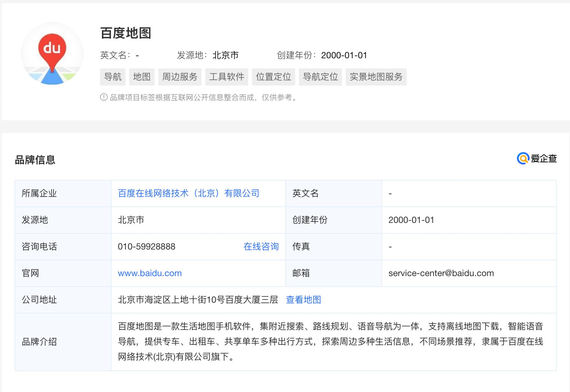Click the brand description paragraph
Viewport: 570px width, 392px height.
point(331,342)
